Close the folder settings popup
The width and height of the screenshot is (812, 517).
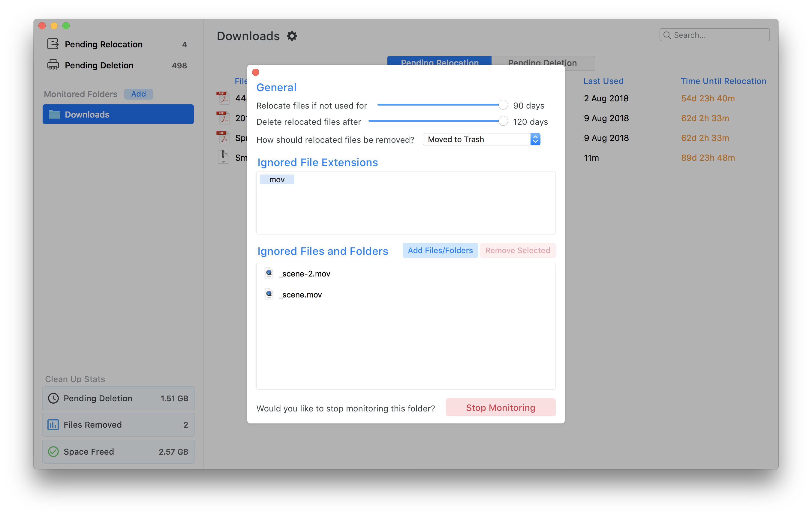pyautogui.click(x=256, y=73)
